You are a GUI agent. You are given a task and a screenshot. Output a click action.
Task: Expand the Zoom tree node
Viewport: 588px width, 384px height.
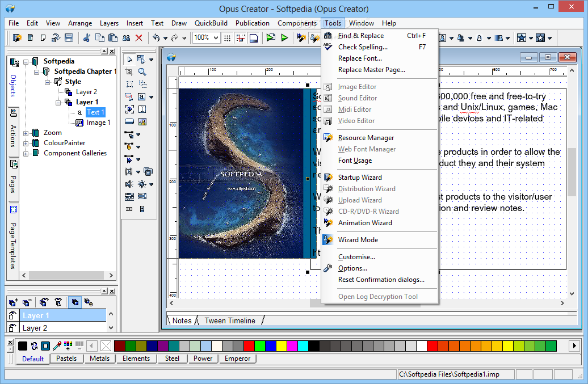[26, 133]
